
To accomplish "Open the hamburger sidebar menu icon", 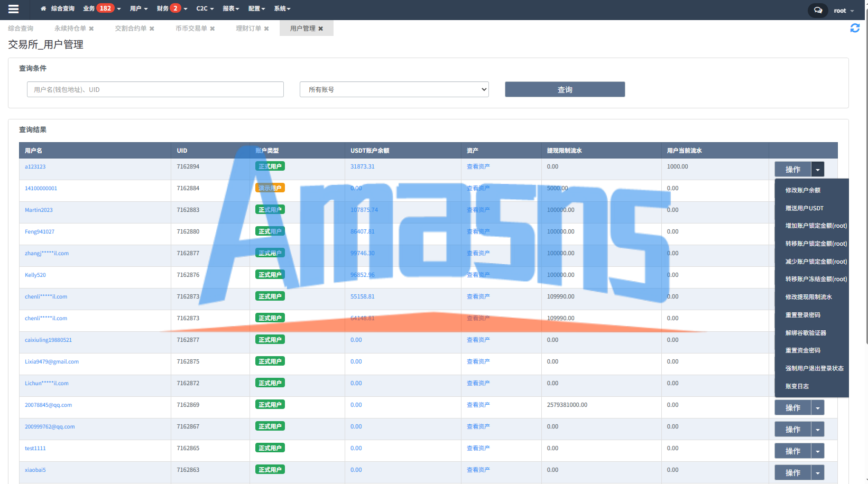I will point(14,9).
